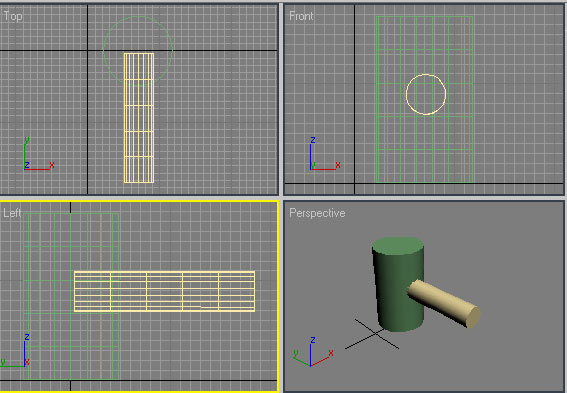Image resolution: width=567 pixels, height=393 pixels.
Task: Select the yellow wireframe cylinder in Top view
Action: point(139,118)
